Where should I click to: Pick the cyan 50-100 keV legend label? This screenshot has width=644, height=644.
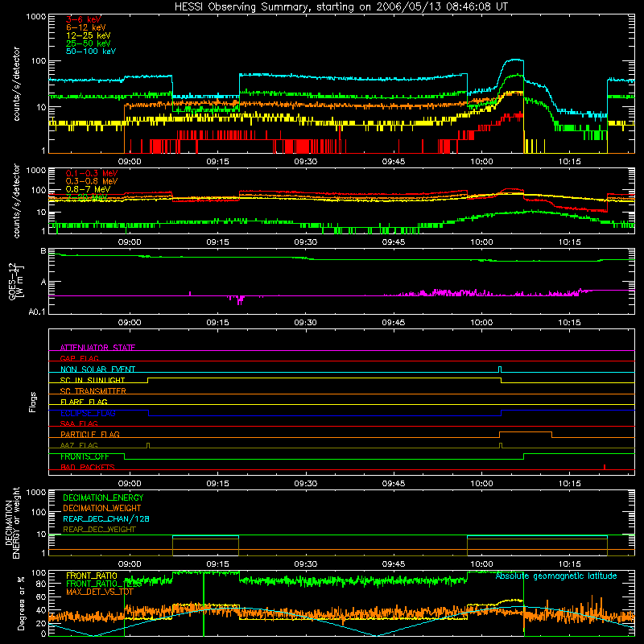[x=91, y=52]
